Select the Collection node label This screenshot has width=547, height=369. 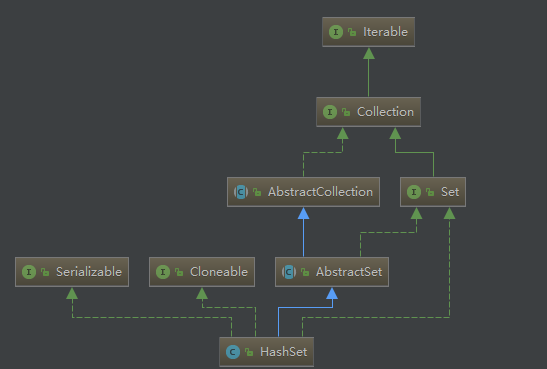tap(385, 112)
